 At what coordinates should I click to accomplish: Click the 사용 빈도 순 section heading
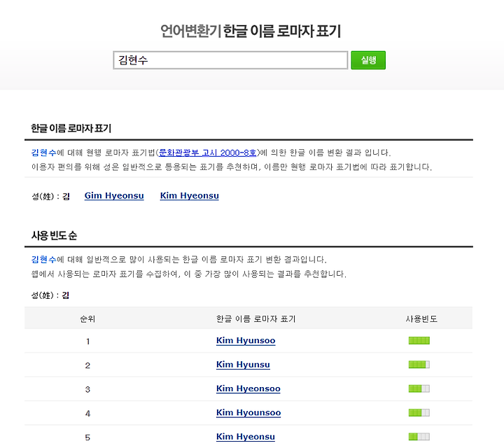(x=55, y=236)
